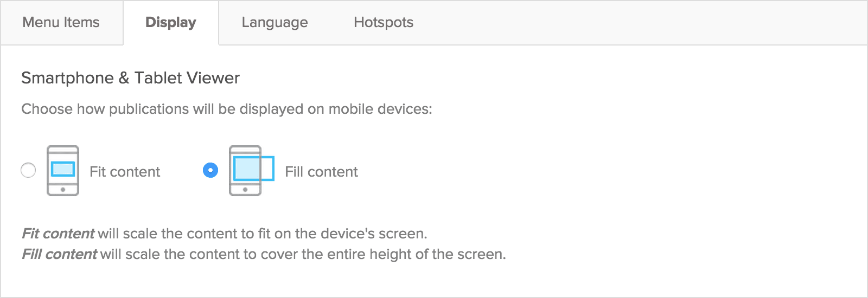Click the italic bold "Fill content" term

coord(60,254)
